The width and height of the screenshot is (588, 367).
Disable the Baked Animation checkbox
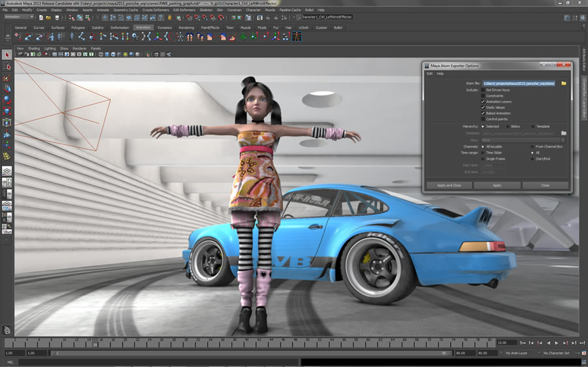click(483, 114)
